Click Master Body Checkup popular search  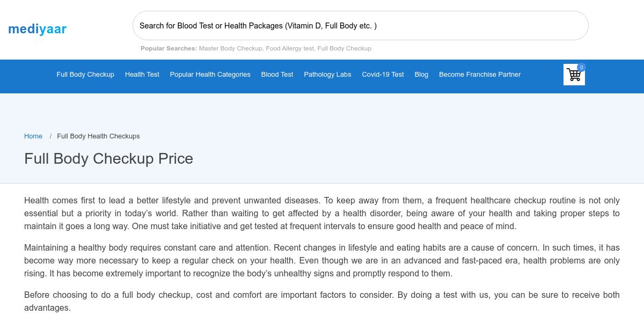(x=230, y=48)
